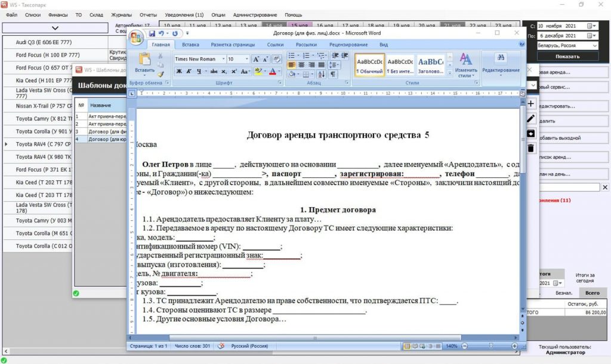The width and height of the screenshot is (611, 364).
Task: Click the trash delete-template icon
Action: click(530, 148)
